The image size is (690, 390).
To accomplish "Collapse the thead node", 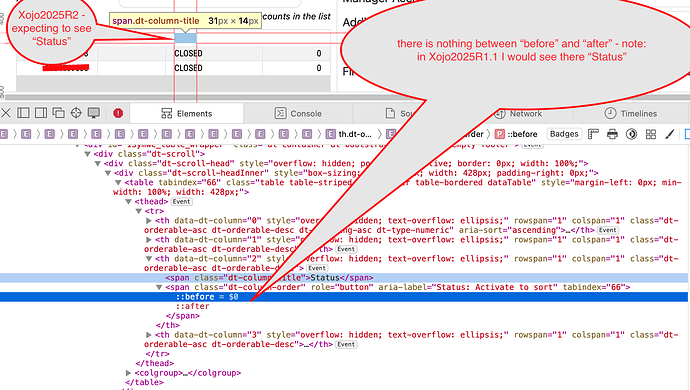I will click(128, 202).
